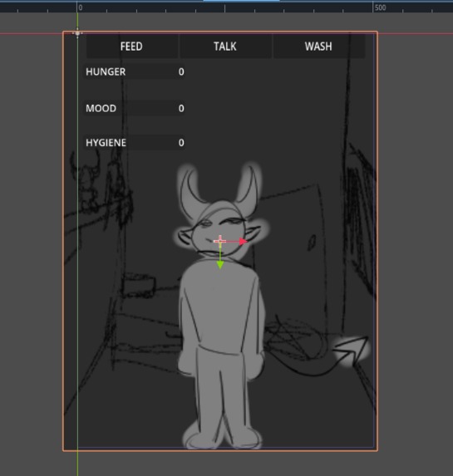
Task: Click the green Y-axis move arrow
Action: pyautogui.click(x=220, y=265)
